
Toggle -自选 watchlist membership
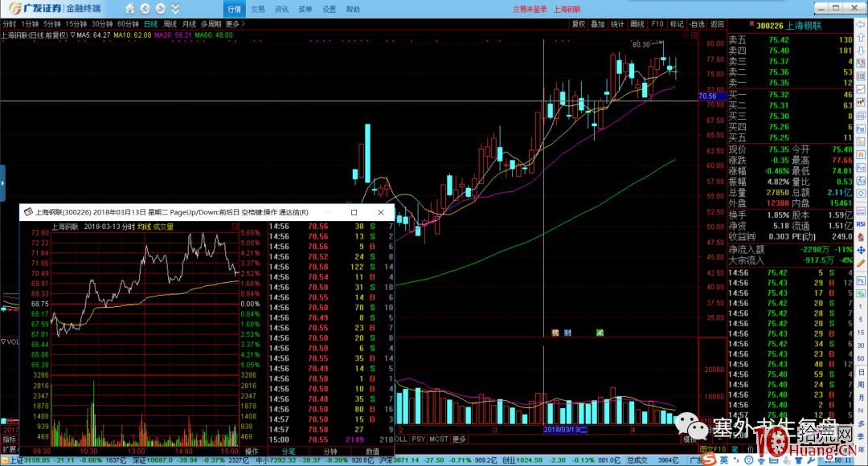(x=697, y=24)
